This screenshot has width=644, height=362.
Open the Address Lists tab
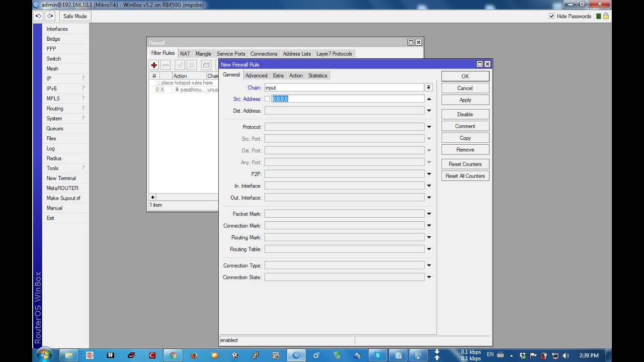(x=297, y=54)
